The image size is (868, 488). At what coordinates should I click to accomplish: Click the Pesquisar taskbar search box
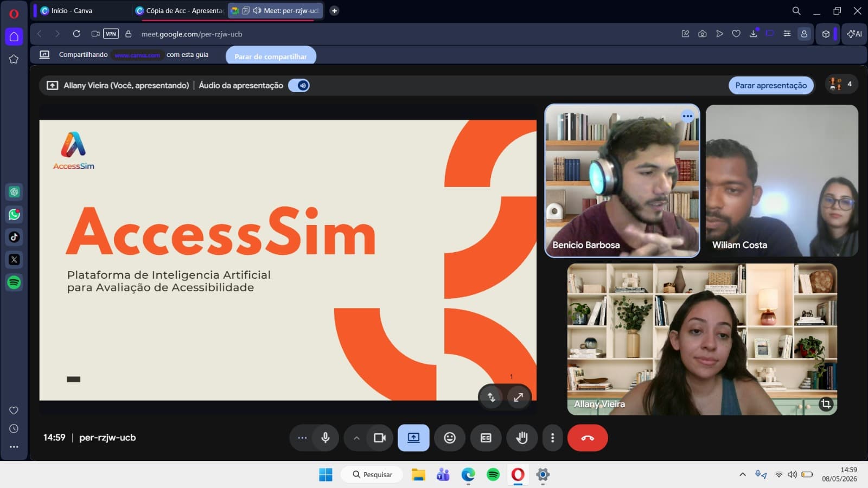click(372, 474)
